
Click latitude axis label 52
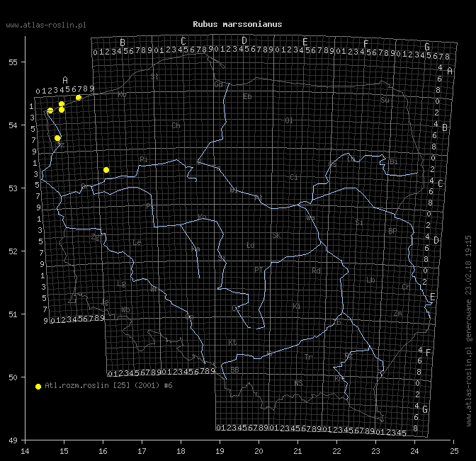click(x=13, y=251)
